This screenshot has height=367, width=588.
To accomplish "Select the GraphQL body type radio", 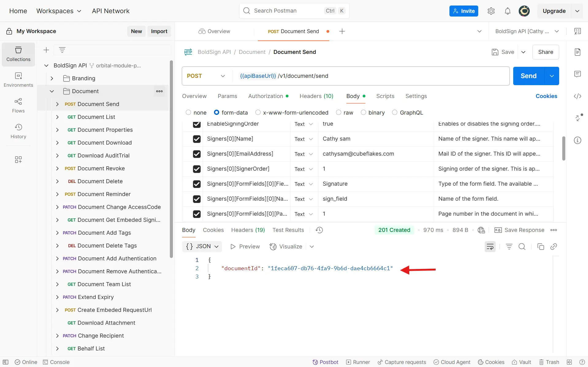I will [x=395, y=112].
